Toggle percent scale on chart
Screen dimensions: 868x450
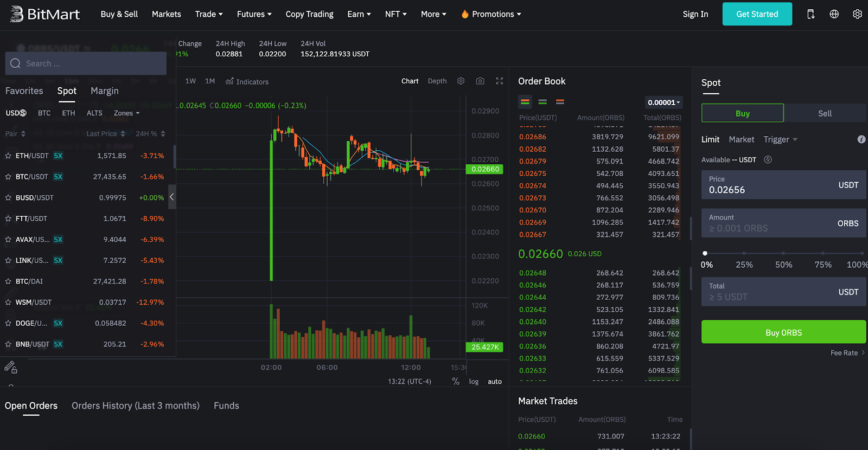[456, 381]
